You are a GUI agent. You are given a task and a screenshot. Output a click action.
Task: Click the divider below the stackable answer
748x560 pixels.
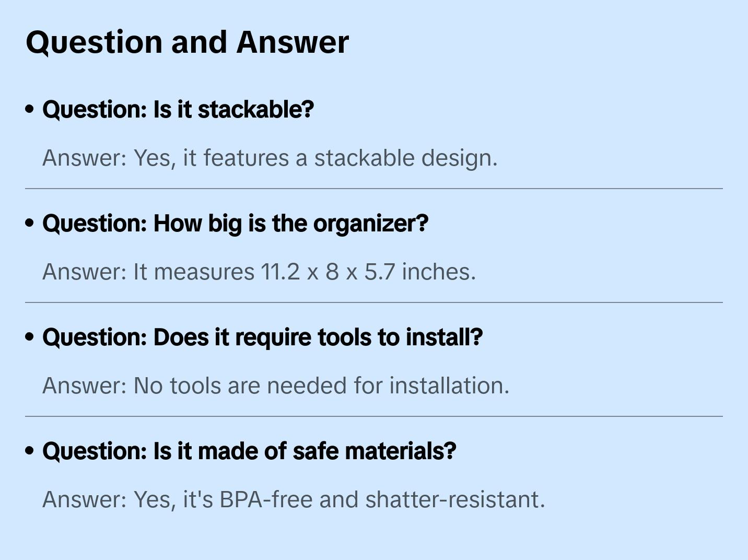[x=374, y=189]
